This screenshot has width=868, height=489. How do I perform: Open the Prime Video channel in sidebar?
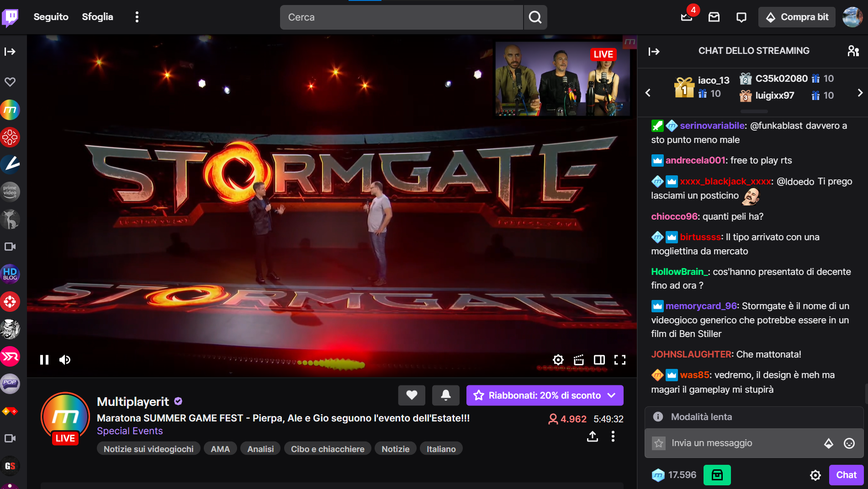coord(10,192)
